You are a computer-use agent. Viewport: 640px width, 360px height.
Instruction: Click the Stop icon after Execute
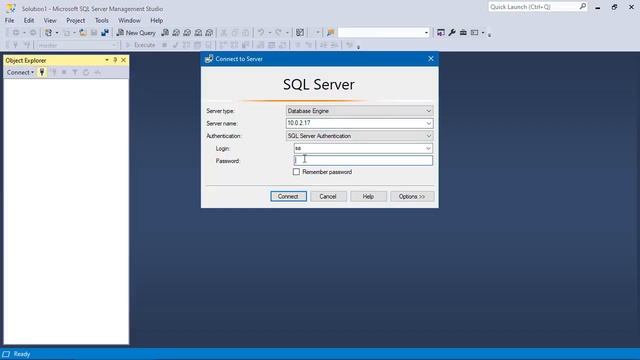pyautogui.click(x=164, y=45)
